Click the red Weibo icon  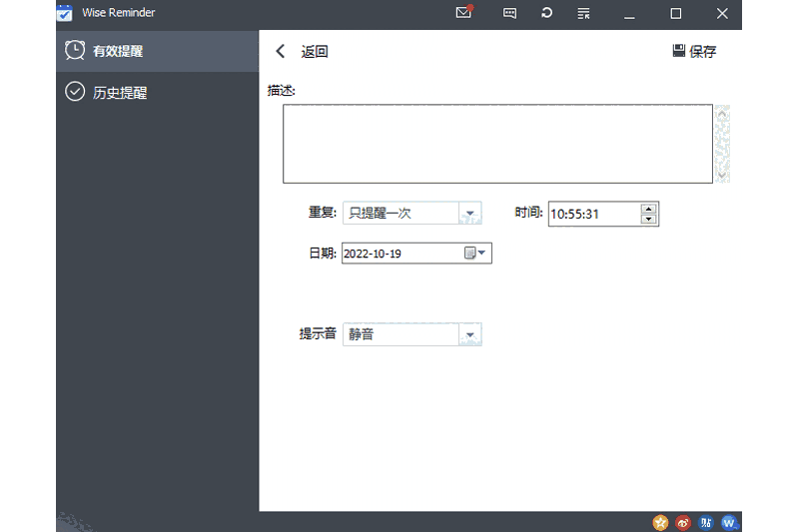pyautogui.click(x=683, y=522)
